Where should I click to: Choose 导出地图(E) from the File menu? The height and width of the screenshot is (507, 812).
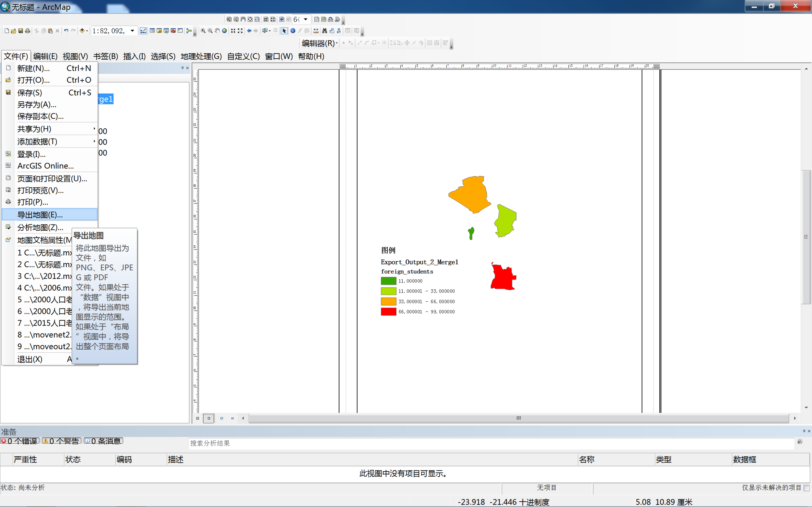pos(40,215)
